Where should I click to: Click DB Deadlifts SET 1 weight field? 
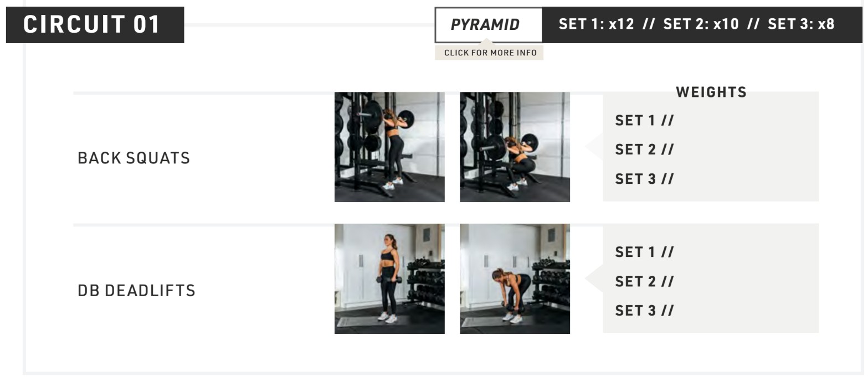click(x=712, y=252)
